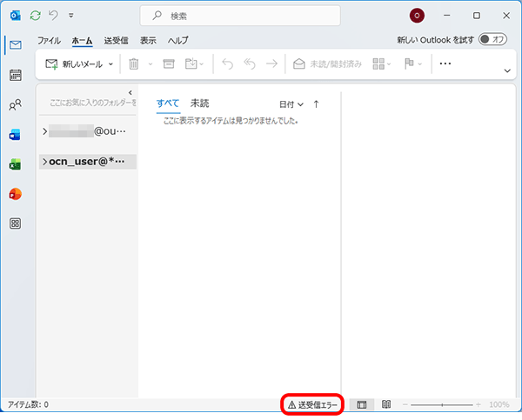Click the 送受信エラー status warning
This screenshot has height=420, width=522.
tap(313, 404)
